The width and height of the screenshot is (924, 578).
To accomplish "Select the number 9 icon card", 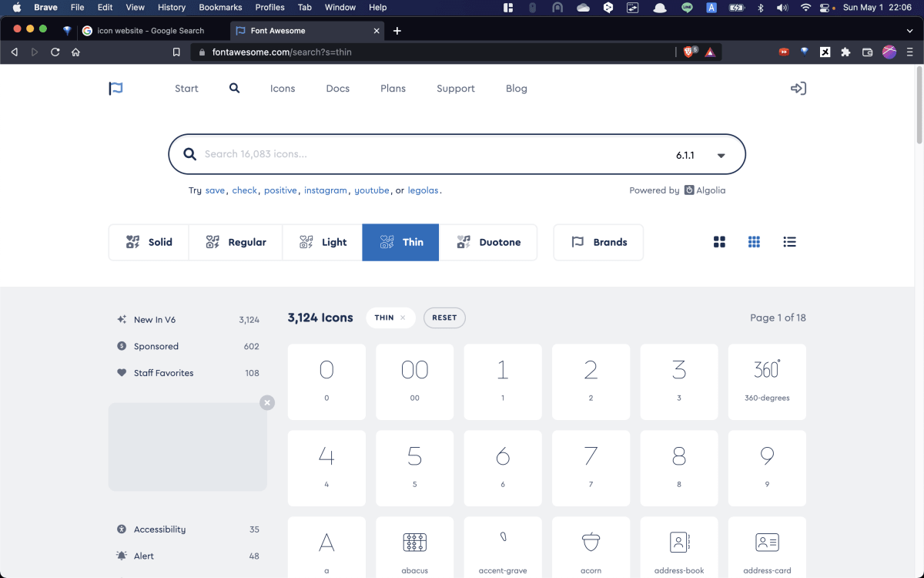I will click(x=767, y=468).
